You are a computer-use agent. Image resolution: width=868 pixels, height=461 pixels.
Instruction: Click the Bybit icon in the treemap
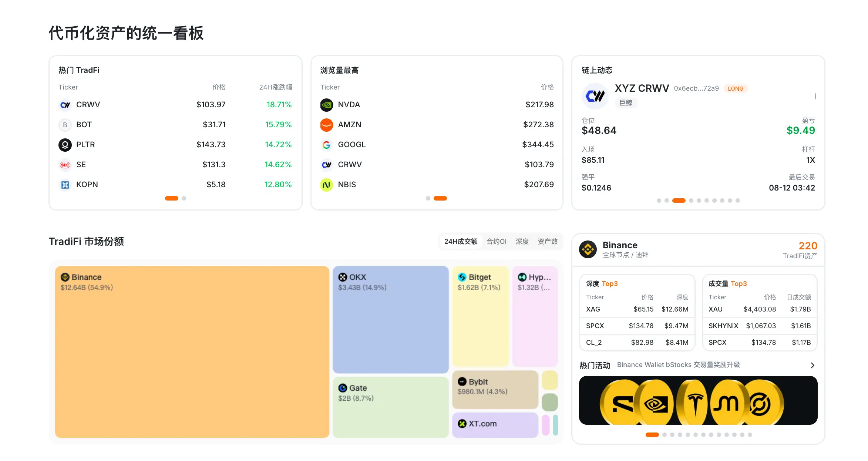tap(462, 382)
